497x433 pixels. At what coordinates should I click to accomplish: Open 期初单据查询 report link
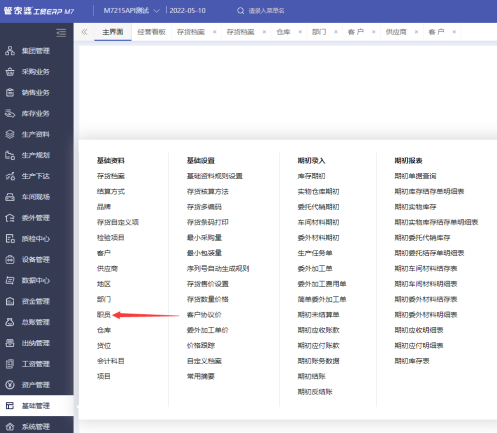click(415, 176)
